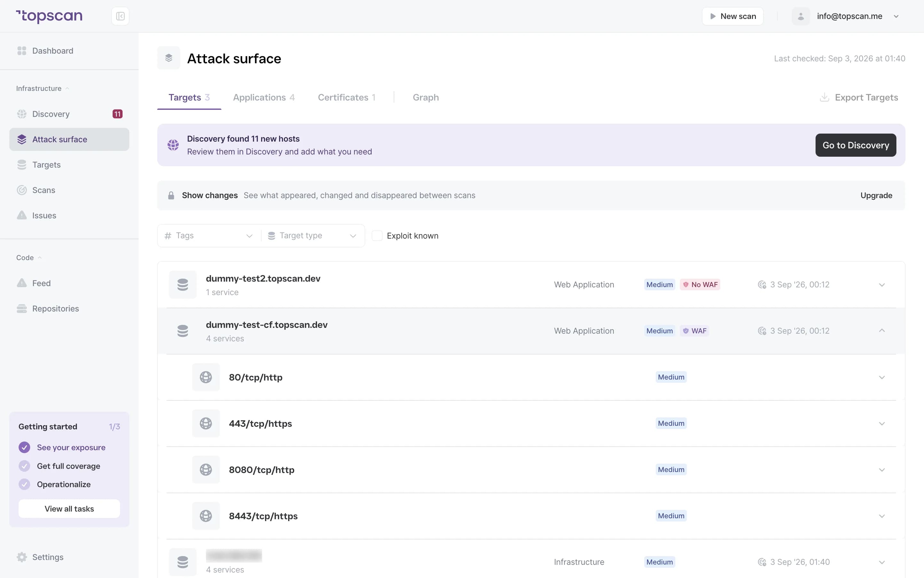
Task: Click Export Targets
Action: [859, 97]
